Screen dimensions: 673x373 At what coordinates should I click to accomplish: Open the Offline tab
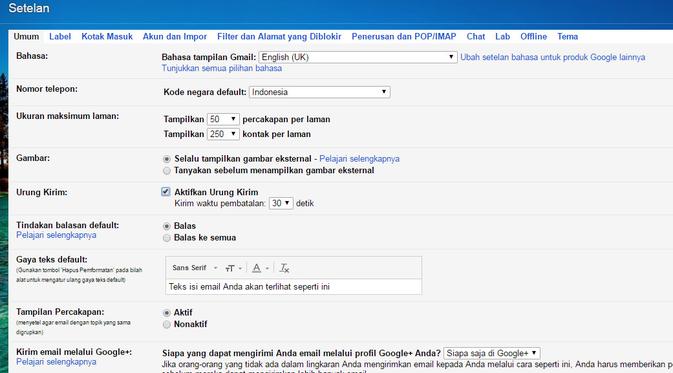point(534,36)
